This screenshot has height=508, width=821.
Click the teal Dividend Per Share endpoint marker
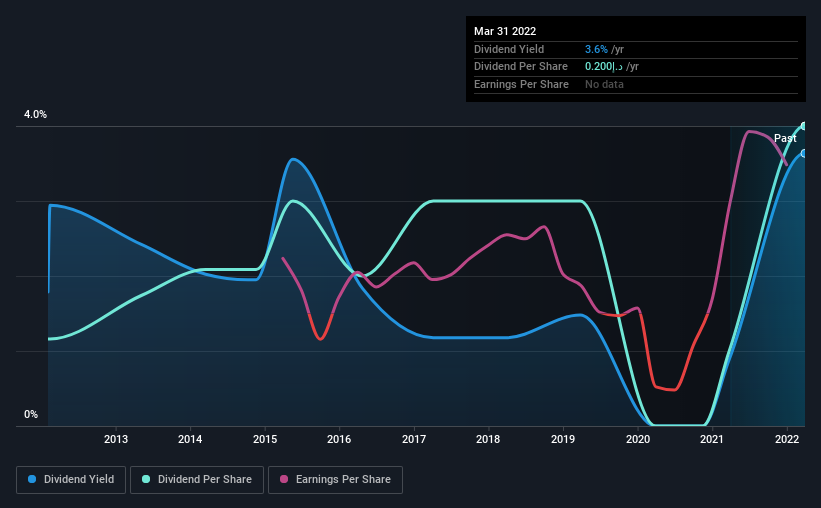[804, 126]
